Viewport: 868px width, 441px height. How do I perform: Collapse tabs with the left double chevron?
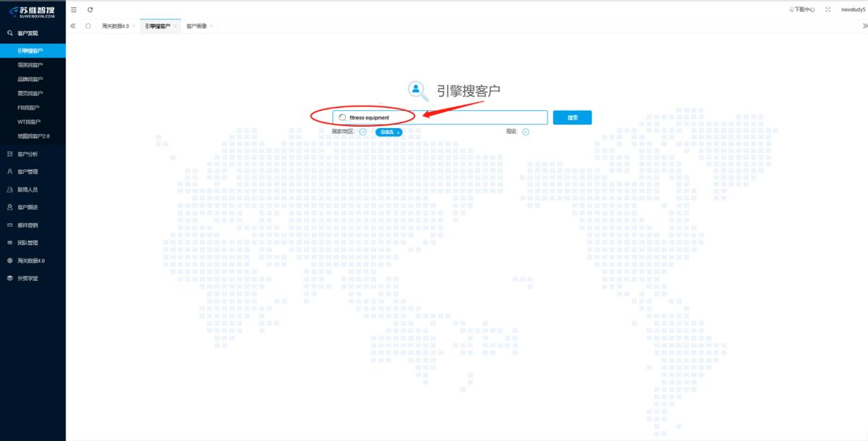[x=72, y=25]
